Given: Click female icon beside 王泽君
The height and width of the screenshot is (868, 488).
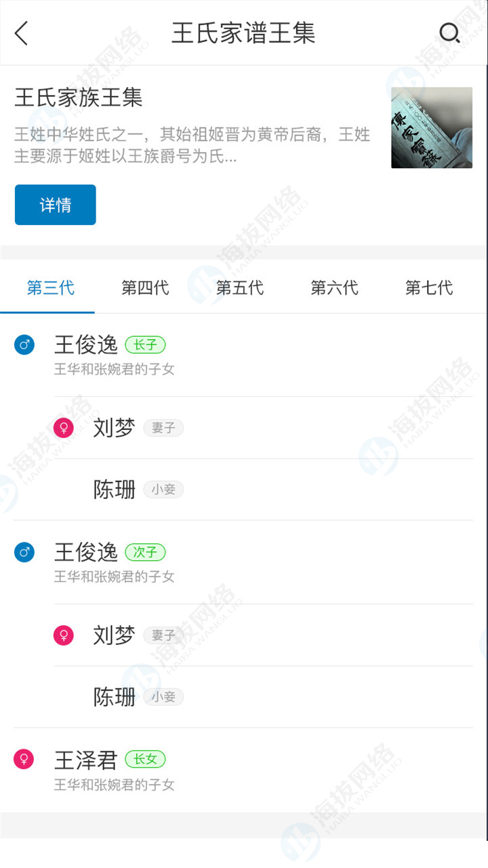Looking at the screenshot, I should [x=24, y=759].
